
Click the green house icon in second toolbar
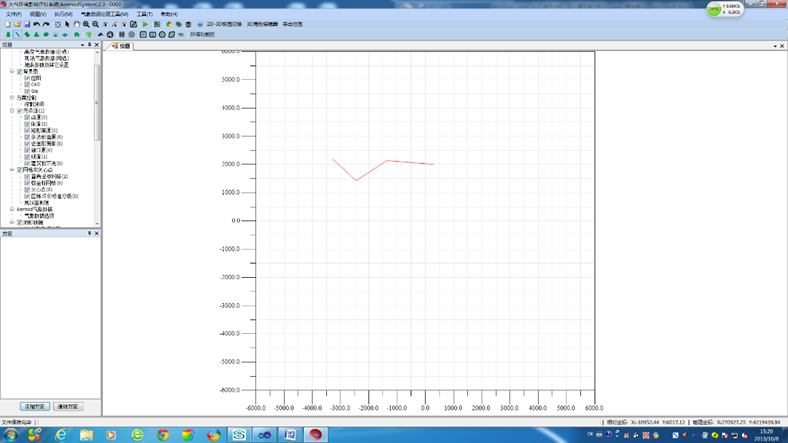77,34
